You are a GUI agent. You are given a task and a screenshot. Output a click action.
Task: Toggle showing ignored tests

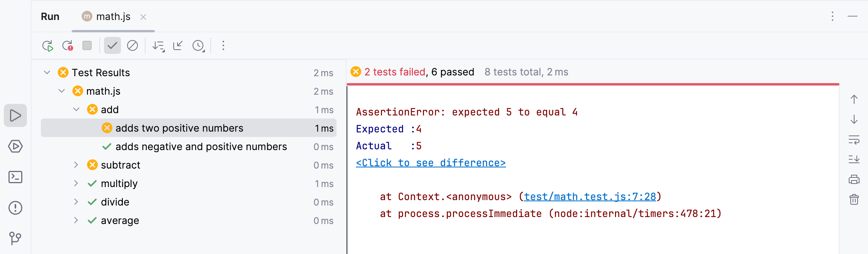click(132, 45)
